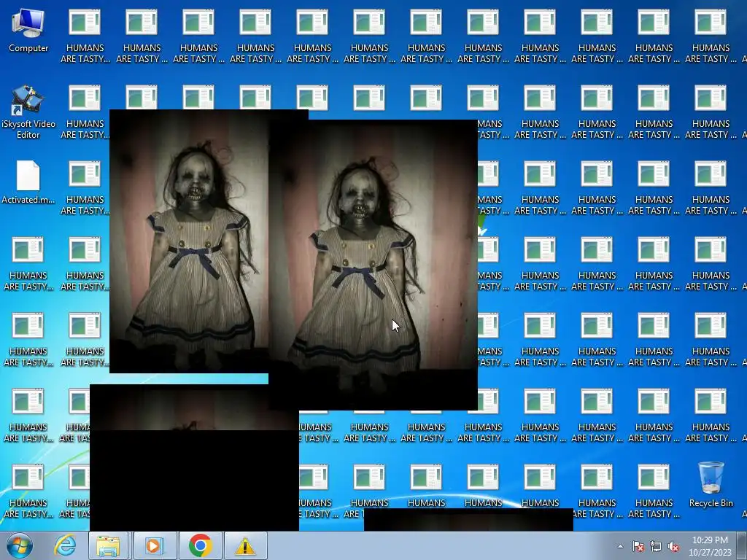The height and width of the screenshot is (560, 747).
Task: Select HUMANS ARE TASTY icon left of Recycle Bin
Action: pyautogui.click(x=654, y=491)
